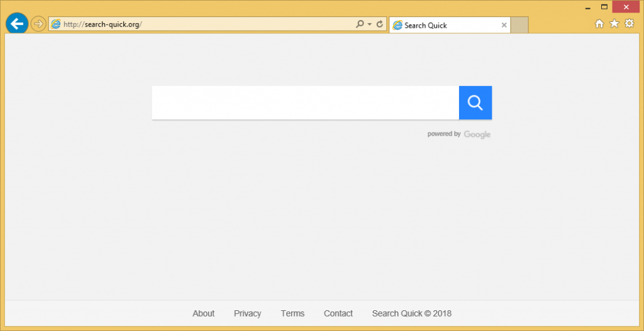Viewport: 644px width, 331px height.
Task: Click the address bar search magnifier
Action: pyautogui.click(x=360, y=24)
